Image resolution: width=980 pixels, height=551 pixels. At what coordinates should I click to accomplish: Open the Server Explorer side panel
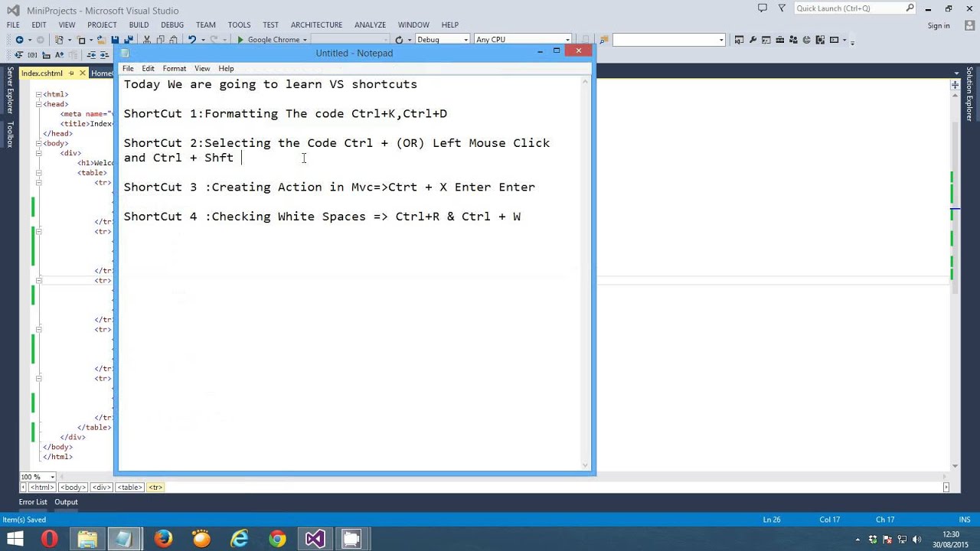pos(10,90)
